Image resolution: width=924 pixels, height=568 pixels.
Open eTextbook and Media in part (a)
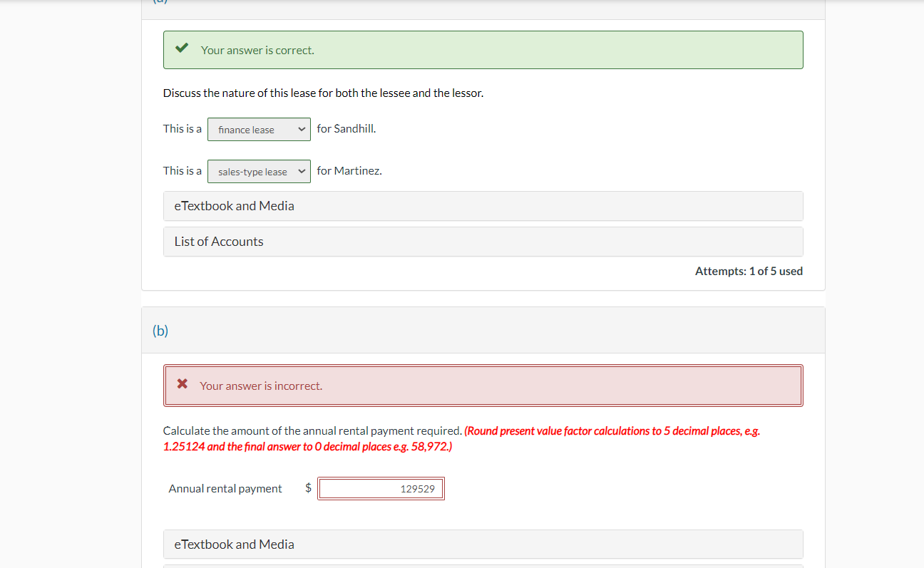[483, 206]
